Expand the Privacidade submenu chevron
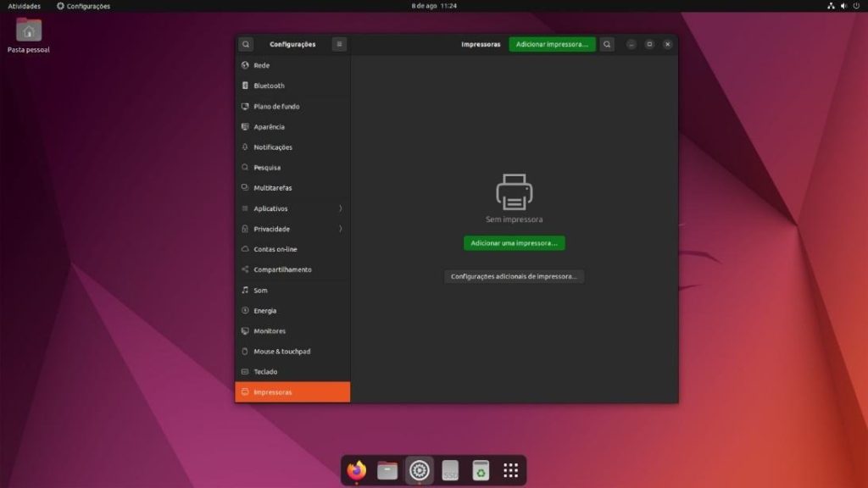The image size is (868, 488). 341,229
